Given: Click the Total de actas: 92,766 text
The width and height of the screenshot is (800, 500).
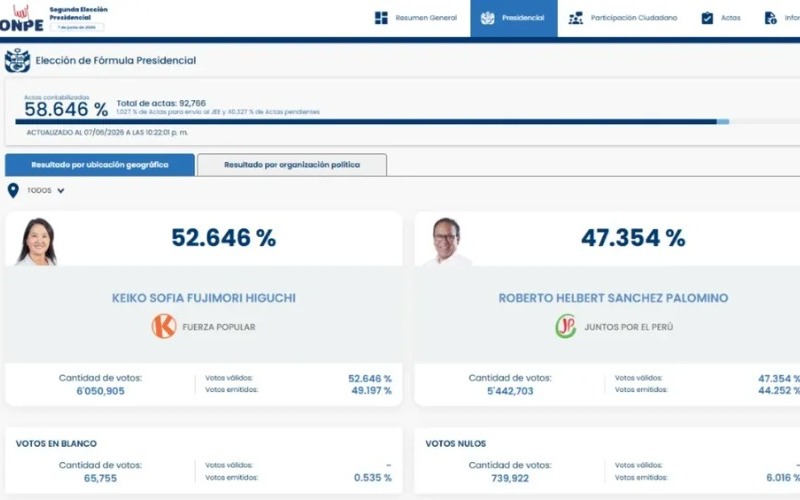Looking at the screenshot, I should [161, 103].
